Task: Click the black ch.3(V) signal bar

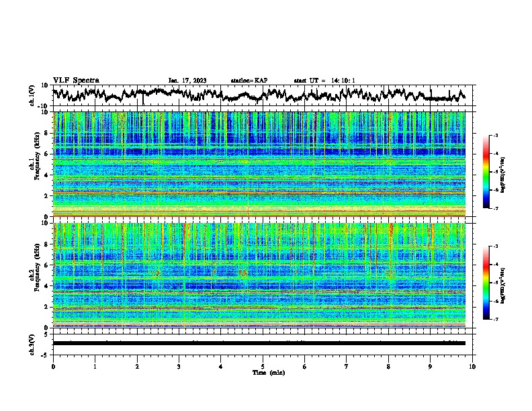Action: 259,343
